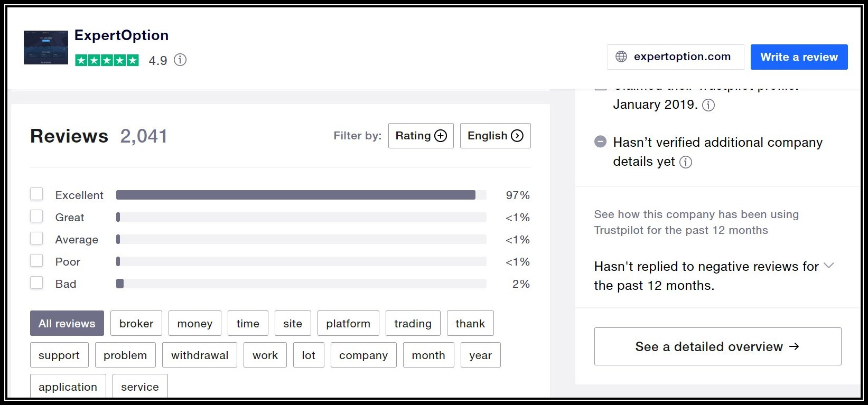Open the English language filter
Screen dimensions: 868x405
click(x=496, y=136)
